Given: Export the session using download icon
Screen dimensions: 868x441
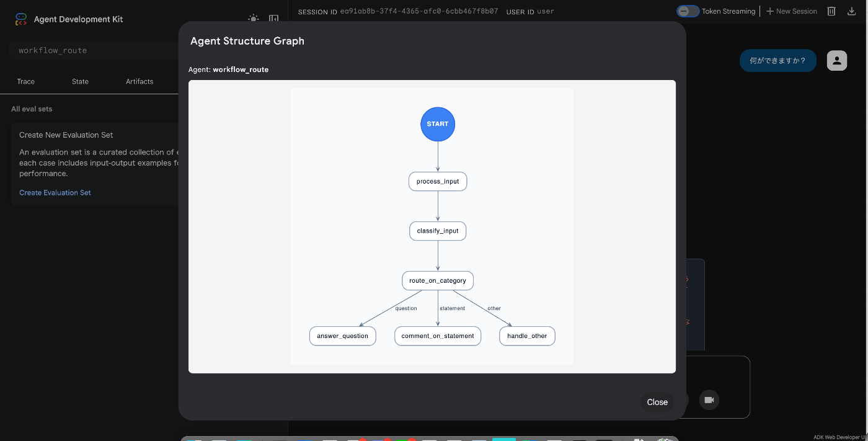Looking at the screenshot, I should pyautogui.click(x=851, y=11).
